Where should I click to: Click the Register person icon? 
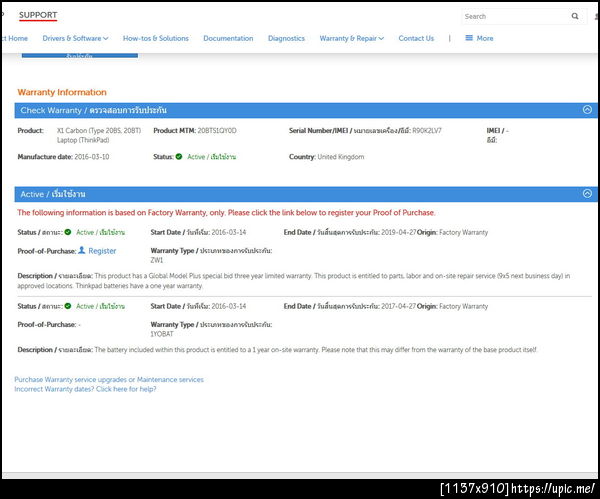point(82,250)
